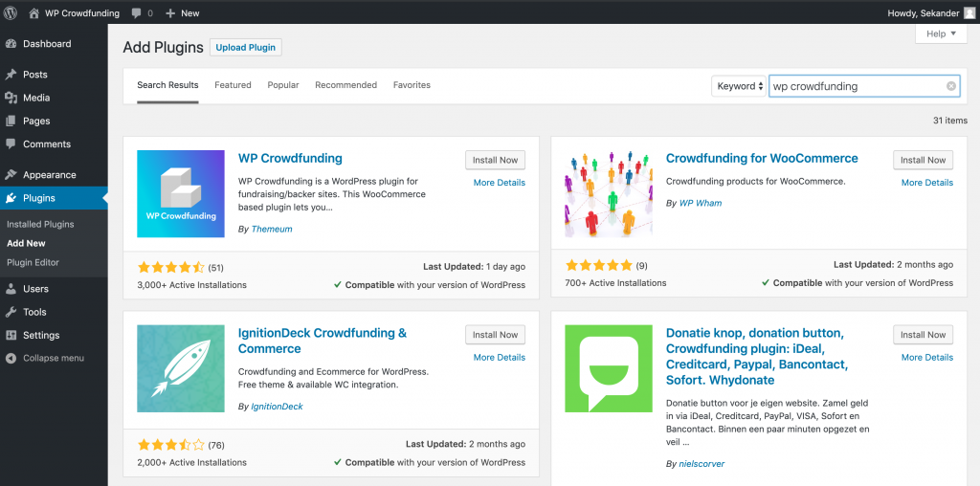The width and height of the screenshot is (980, 486).
Task: Click the home icon beside WP Crowdfunding
Action: (x=34, y=12)
